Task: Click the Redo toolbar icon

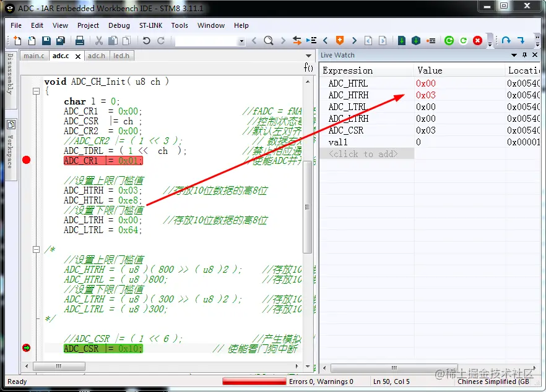Action: click(x=160, y=41)
